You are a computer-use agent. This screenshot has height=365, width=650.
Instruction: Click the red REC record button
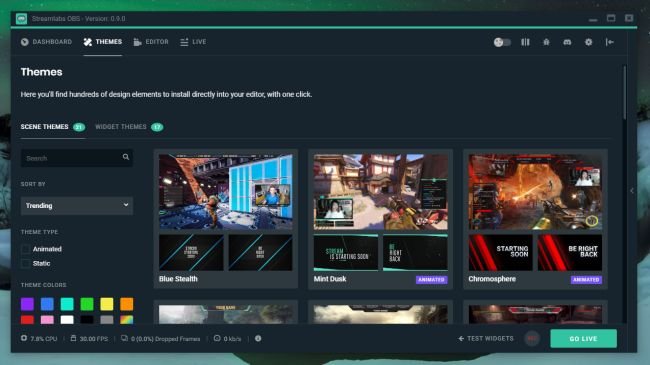pos(532,338)
